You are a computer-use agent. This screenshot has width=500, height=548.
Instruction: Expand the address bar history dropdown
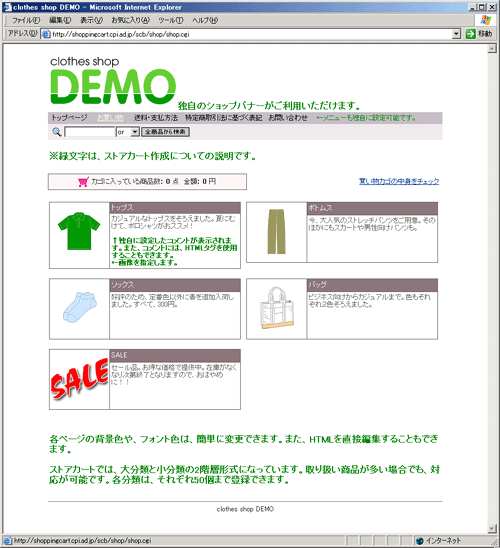456,34
